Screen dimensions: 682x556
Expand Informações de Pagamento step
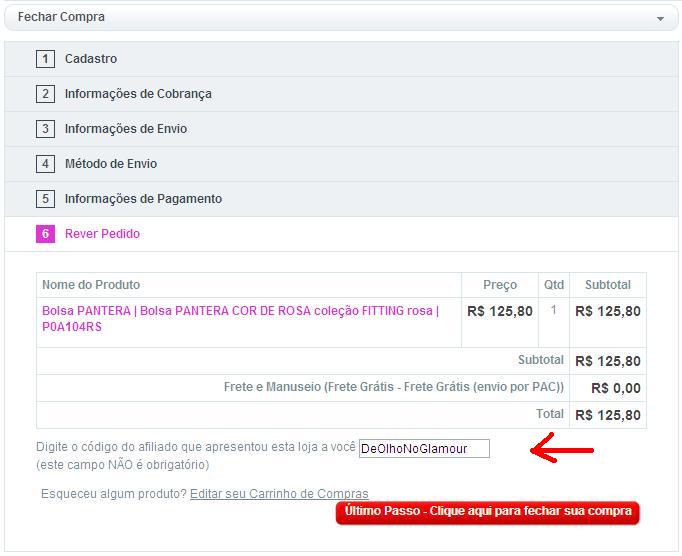pos(341,199)
